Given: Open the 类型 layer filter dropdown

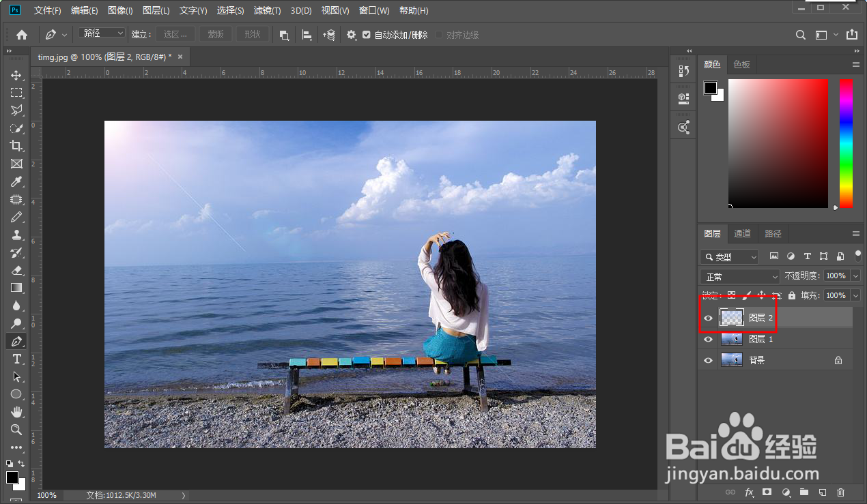Looking at the screenshot, I should point(730,256).
